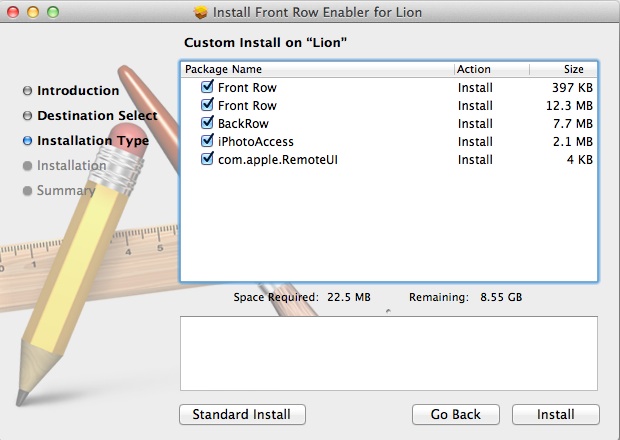Click the Destination Select step
The image size is (620, 440).
(97, 115)
